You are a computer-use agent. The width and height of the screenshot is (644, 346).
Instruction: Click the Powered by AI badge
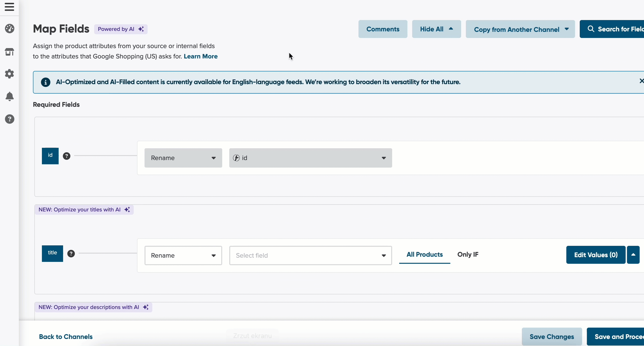coord(121,29)
